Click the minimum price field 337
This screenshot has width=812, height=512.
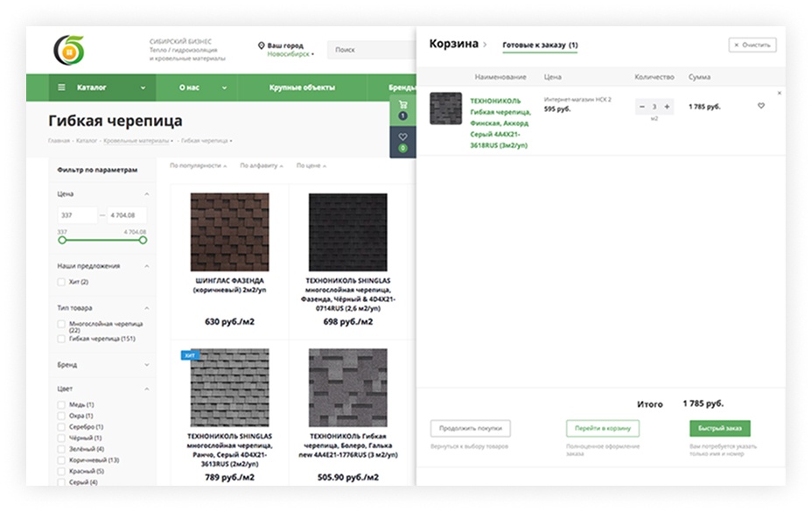[77, 215]
